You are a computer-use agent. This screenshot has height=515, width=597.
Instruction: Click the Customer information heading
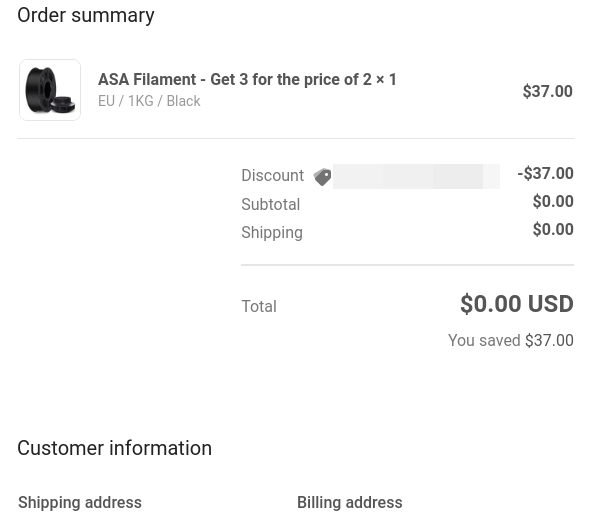coord(114,448)
